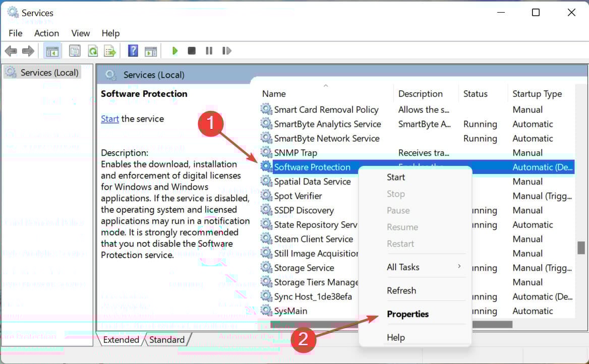Choose Start in the context menu
This screenshot has height=364, width=589.
(x=396, y=177)
